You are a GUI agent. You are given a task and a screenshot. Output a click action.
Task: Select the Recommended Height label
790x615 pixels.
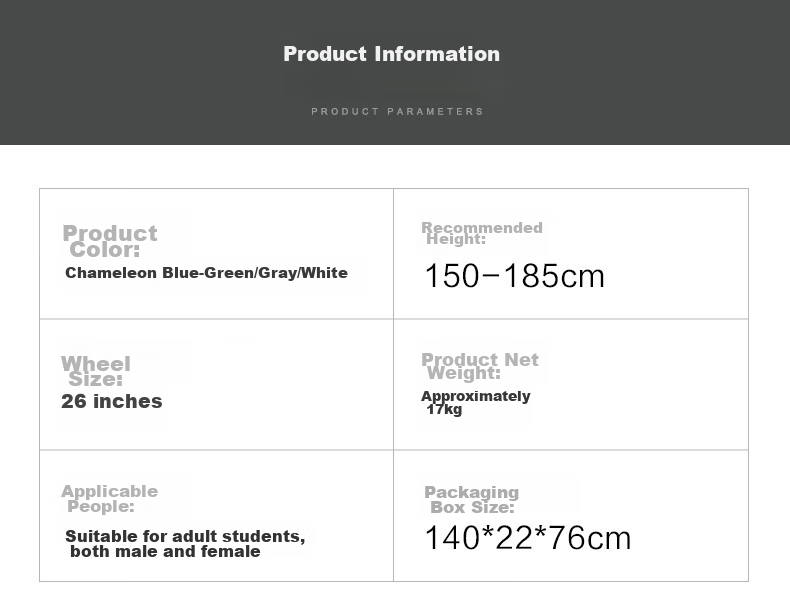point(482,233)
